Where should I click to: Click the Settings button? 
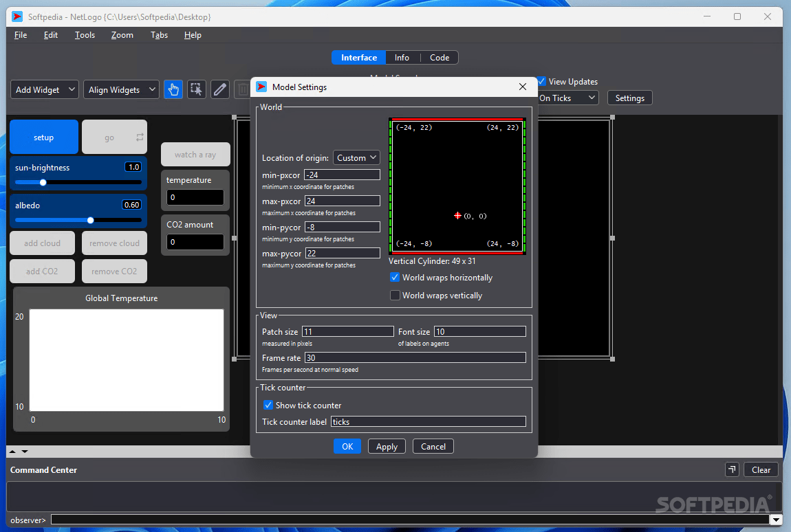629,98
